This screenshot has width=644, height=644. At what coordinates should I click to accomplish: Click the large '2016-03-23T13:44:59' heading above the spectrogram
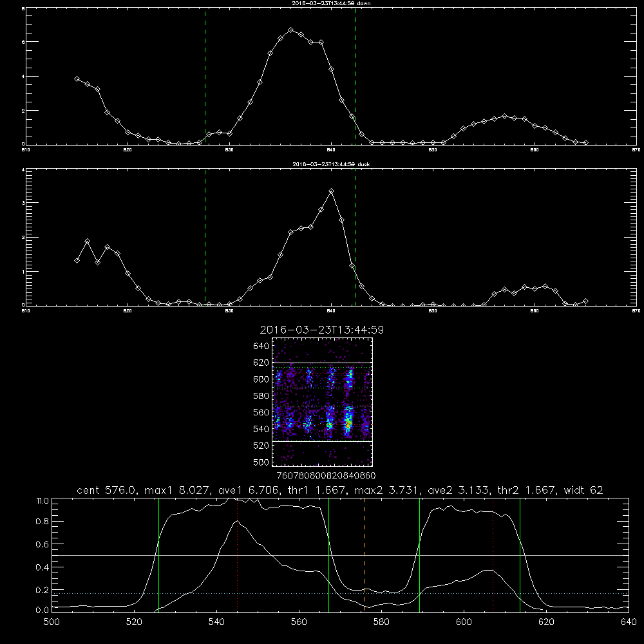321,330
